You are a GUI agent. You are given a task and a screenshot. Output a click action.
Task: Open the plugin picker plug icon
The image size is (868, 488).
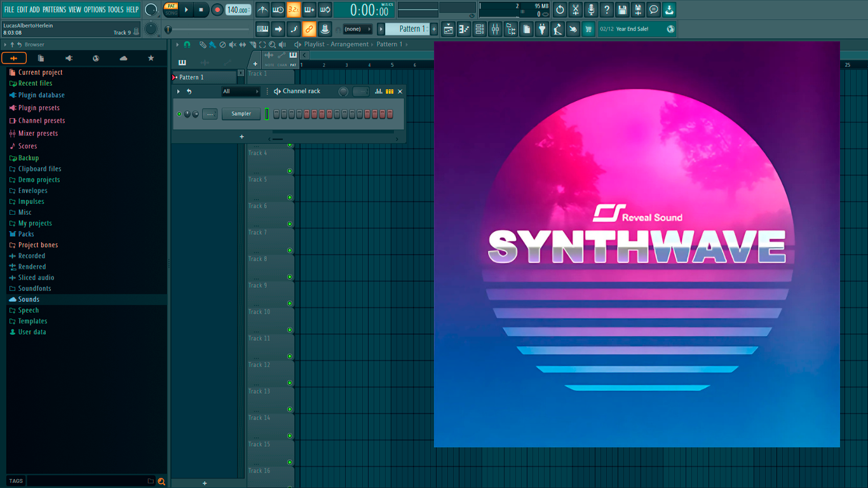(x=542, y=29)
